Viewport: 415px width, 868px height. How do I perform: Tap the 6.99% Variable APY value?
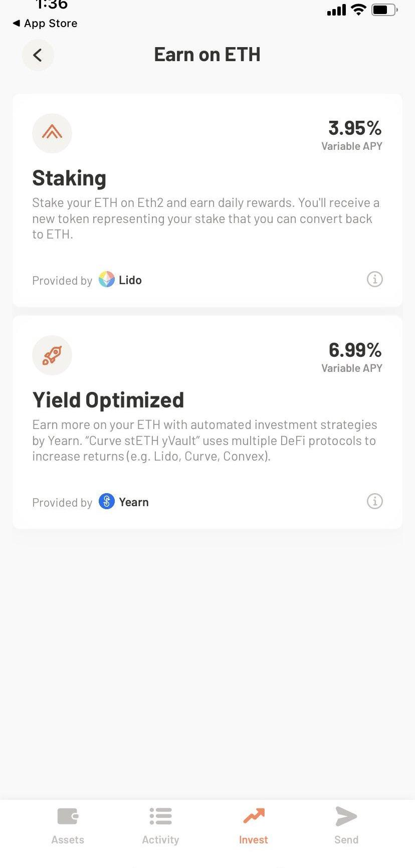[354, 350]
